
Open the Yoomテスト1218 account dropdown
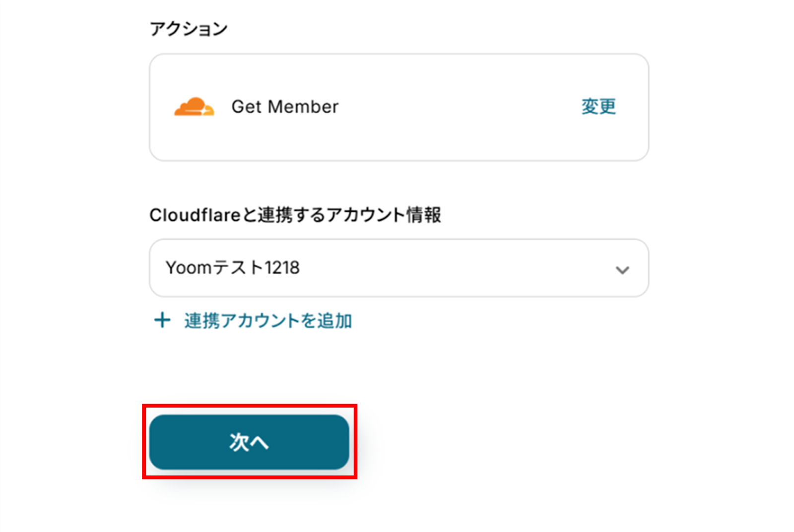(398, 268)
